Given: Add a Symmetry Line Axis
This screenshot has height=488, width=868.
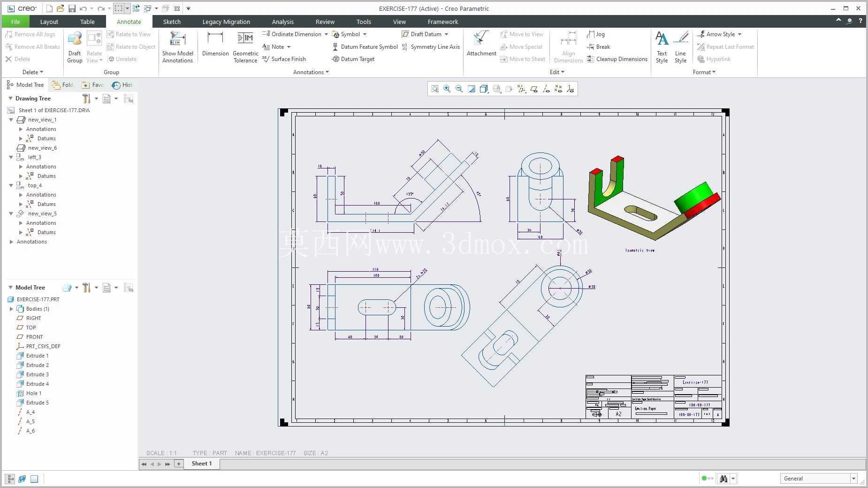Looking at the screenshot, I should pos(431,47).
